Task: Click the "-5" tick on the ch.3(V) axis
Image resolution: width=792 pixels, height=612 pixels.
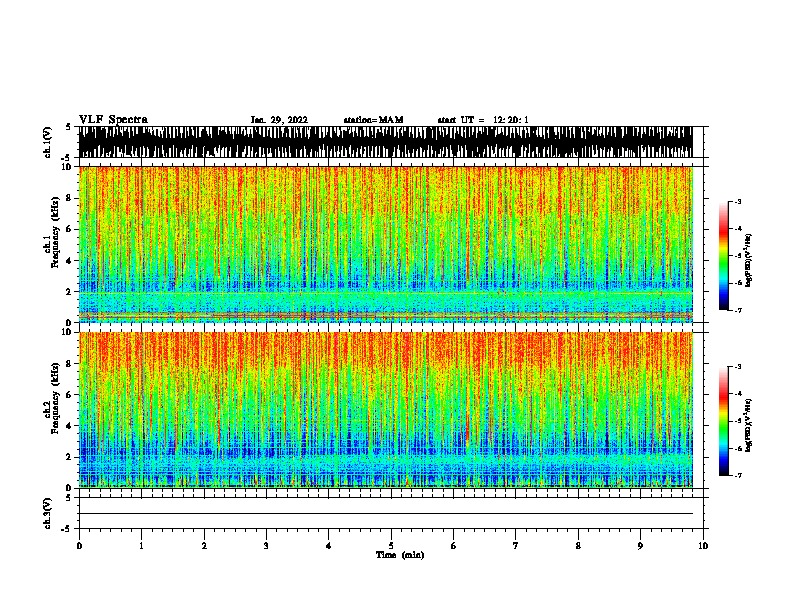Action: pos(66,529)
